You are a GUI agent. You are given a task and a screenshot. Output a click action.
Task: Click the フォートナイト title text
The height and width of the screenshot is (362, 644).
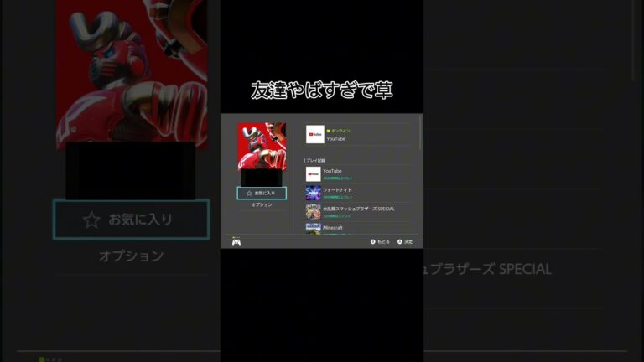[x=337, y=189]
